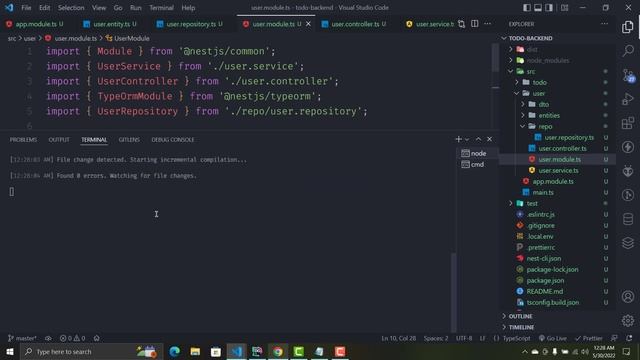
Task: Customize layout icon in title bar
Action: click(x=564, y=8)
